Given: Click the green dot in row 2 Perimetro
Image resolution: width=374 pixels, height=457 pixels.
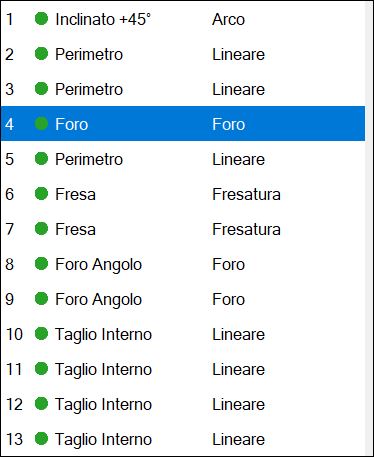Looking at the screenshot, I should click(41, 54).
